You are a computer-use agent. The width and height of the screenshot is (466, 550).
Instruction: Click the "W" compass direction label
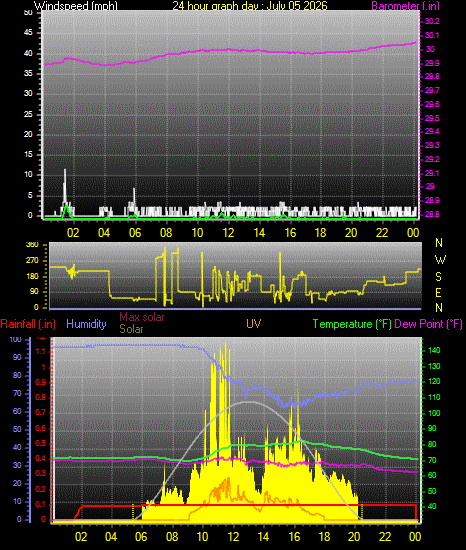(440, 260)
